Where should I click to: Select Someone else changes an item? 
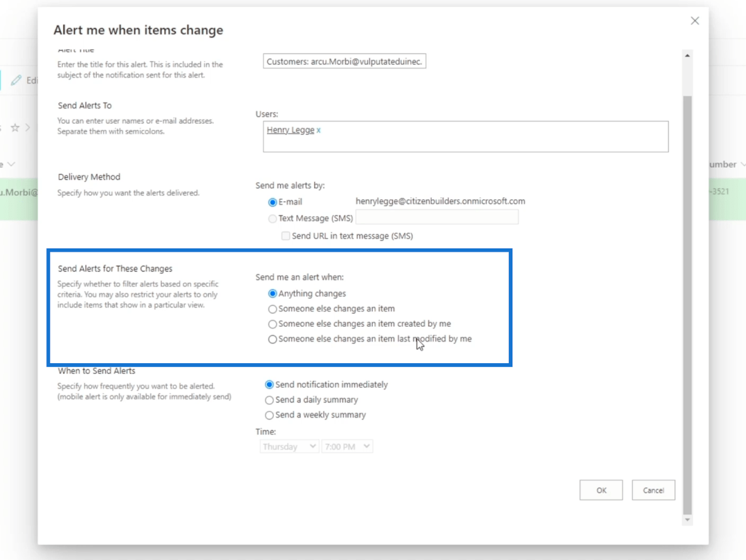pyautogui.click(x=272, y=309)
